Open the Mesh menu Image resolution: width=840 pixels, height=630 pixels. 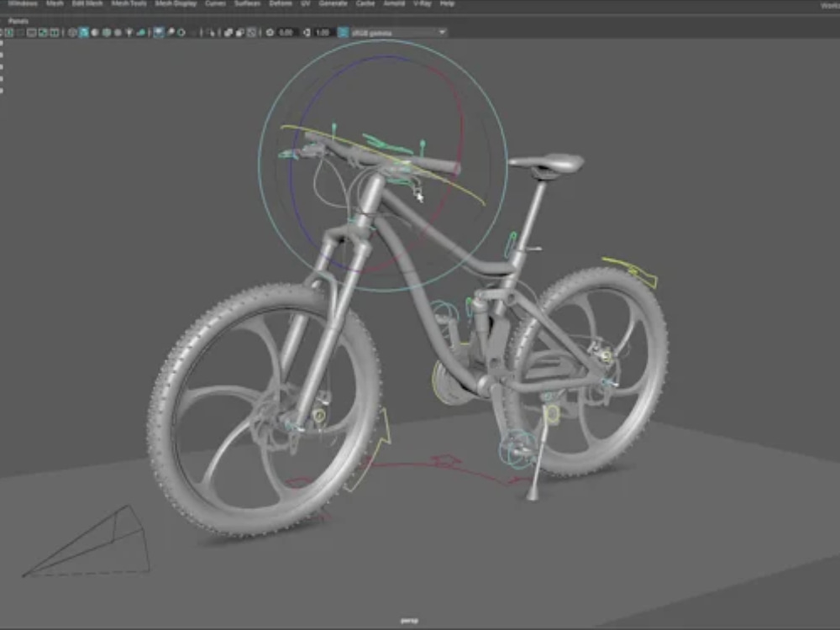[x=55, y=3]
